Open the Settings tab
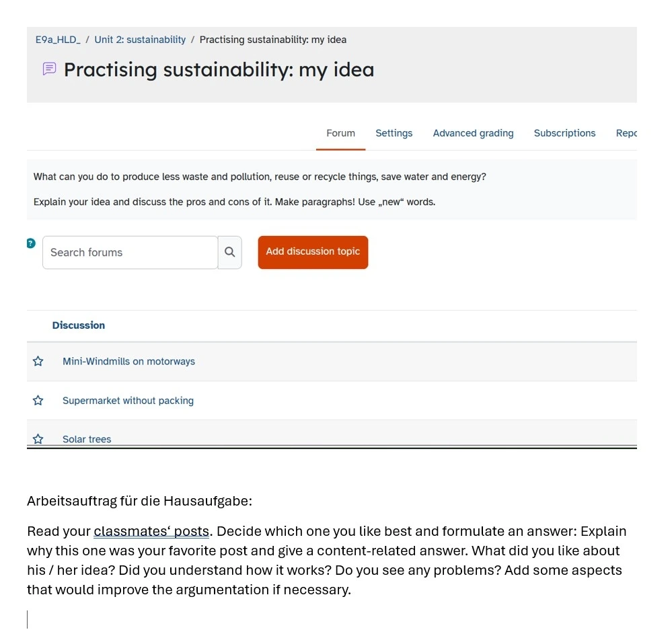The width and height of the screenshot is (672, 638). 394,133
